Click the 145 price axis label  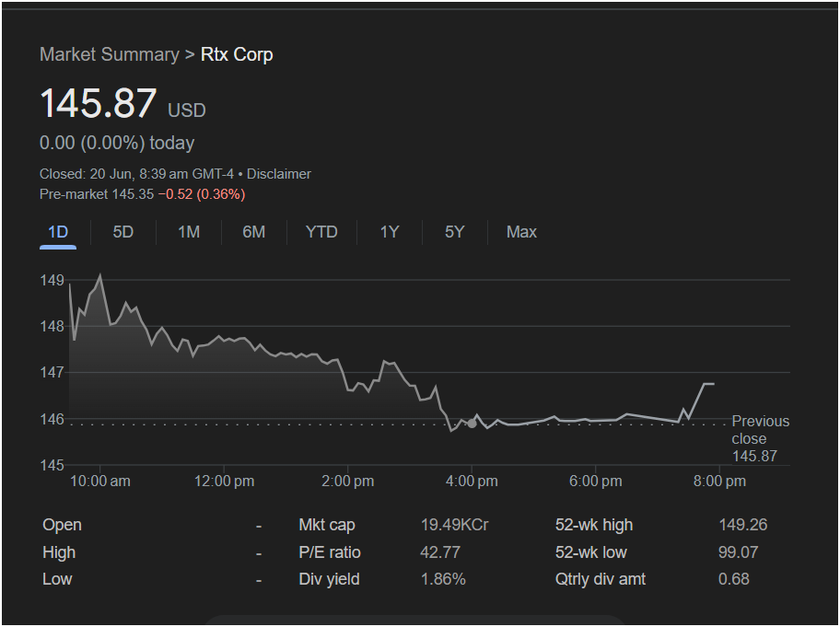(52, 465)
